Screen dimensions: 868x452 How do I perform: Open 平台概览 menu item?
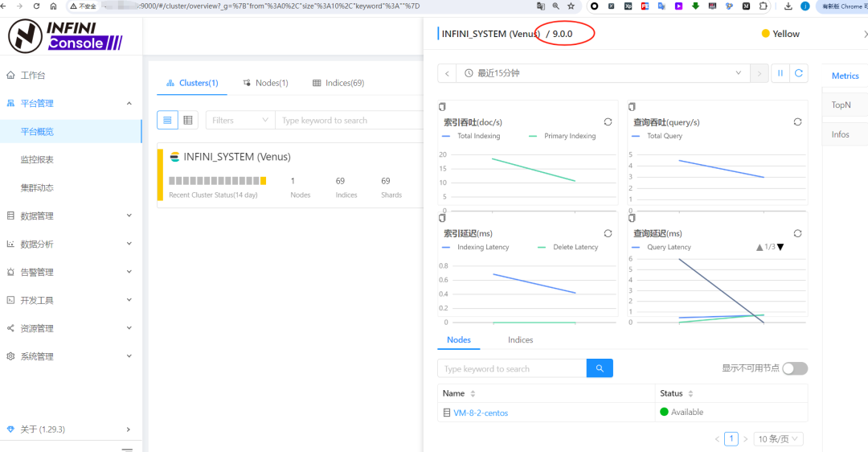tap(71, 132)
